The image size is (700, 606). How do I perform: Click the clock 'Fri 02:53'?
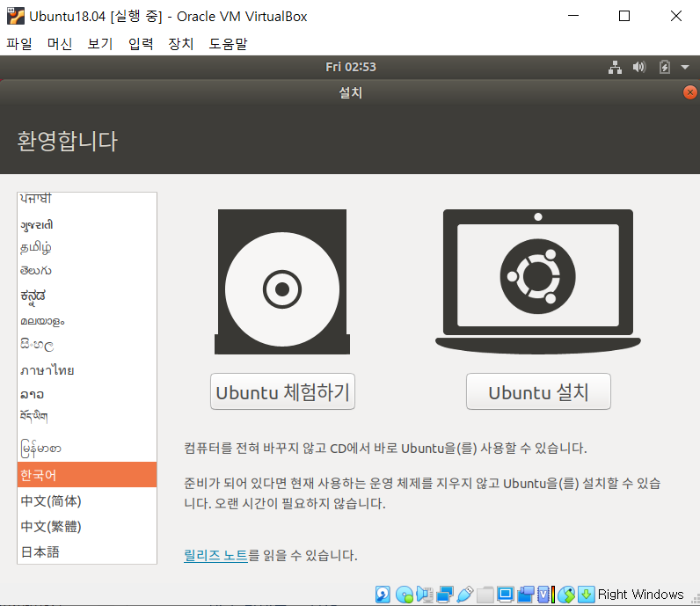pyautogui.click(x=351, y=67)
